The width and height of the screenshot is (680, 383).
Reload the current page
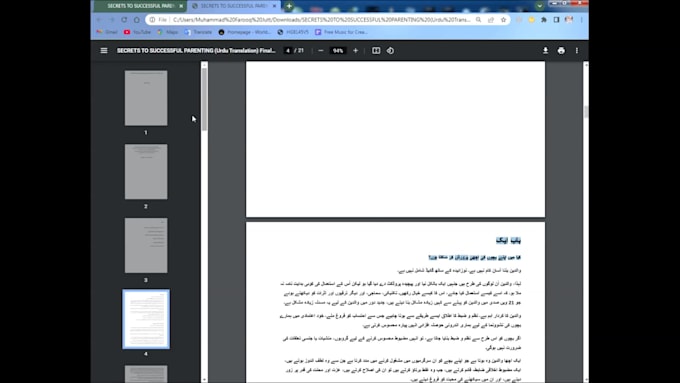pos(124,20)
